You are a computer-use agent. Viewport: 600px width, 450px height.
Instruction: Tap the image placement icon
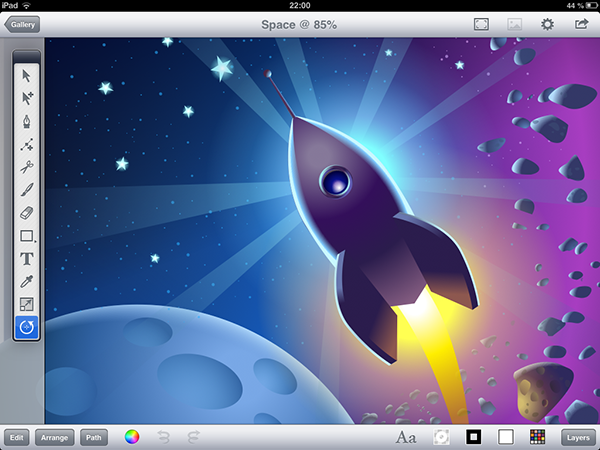(515, 24)
